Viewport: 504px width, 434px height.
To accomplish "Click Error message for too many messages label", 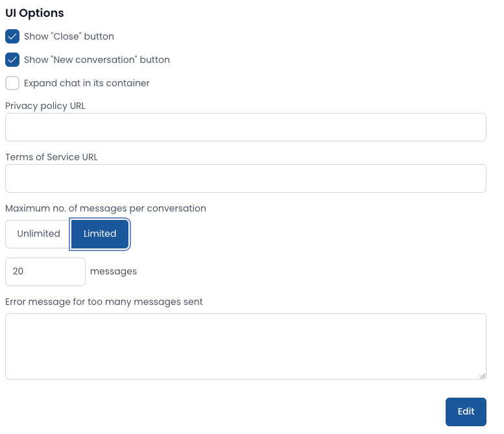I will 104,302.
